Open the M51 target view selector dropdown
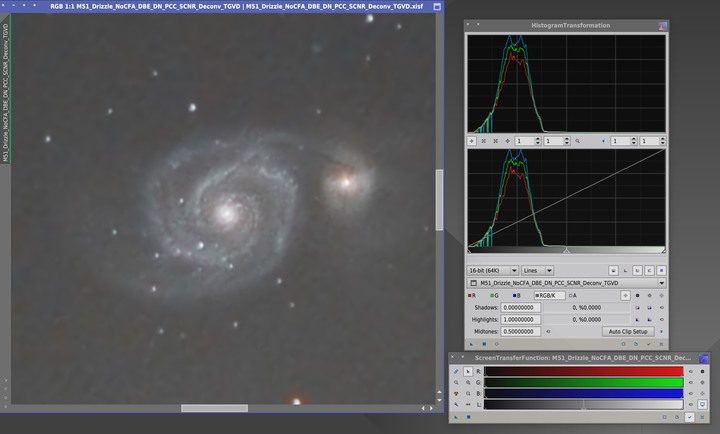Viewport: 720px width, 434px height. [x=566, y=283]
